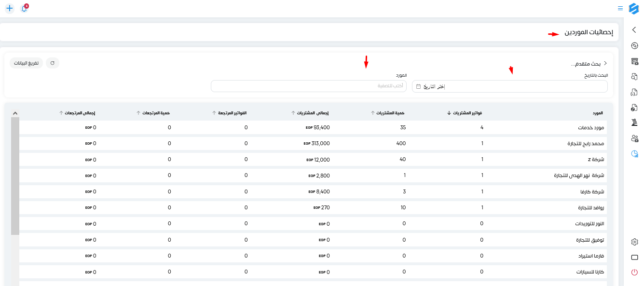Open the document search sidebar icon
644x286 pixels.
click(x=634, y=77)
